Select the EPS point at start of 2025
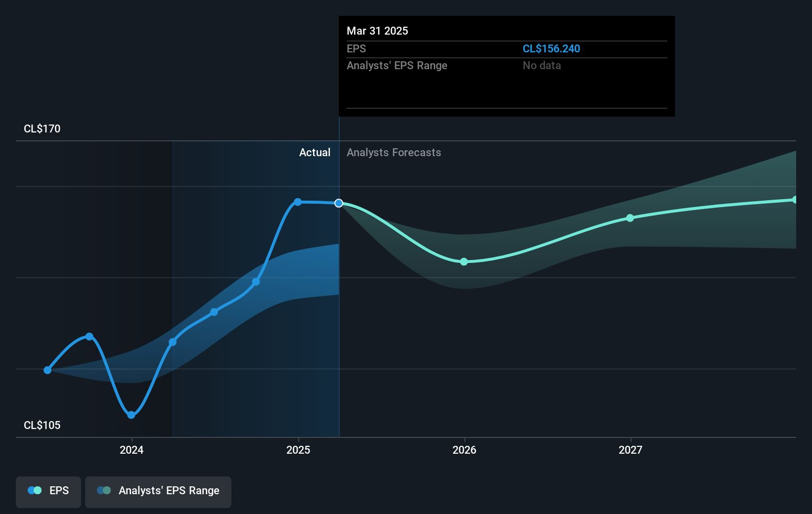This screenshot has height=514, width=812. click(298, 202)
